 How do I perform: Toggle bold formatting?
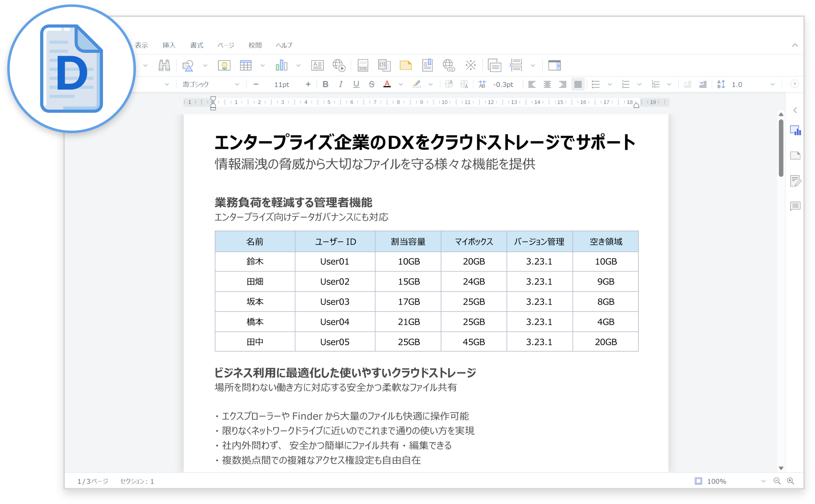tap(325, 84)
